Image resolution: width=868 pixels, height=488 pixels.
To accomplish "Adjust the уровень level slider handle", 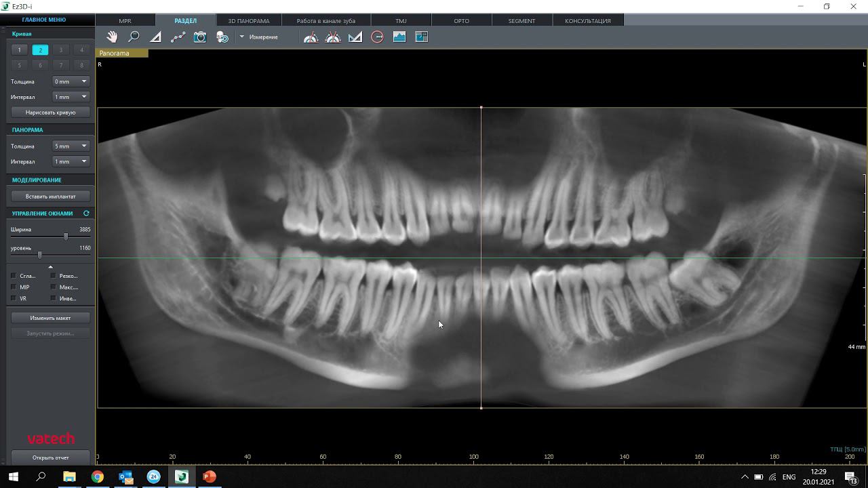I will (x=39, y=255).
